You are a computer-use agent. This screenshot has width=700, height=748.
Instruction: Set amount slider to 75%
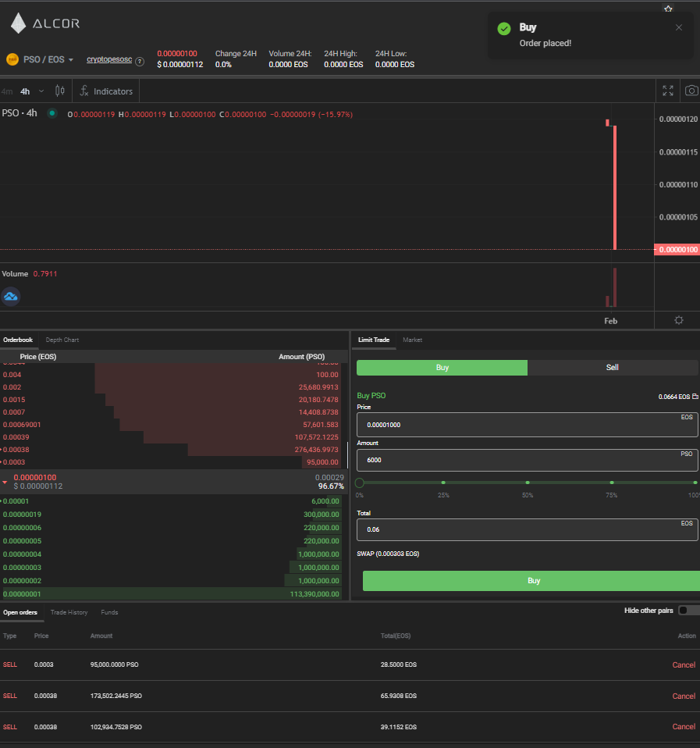click(612, 483)
